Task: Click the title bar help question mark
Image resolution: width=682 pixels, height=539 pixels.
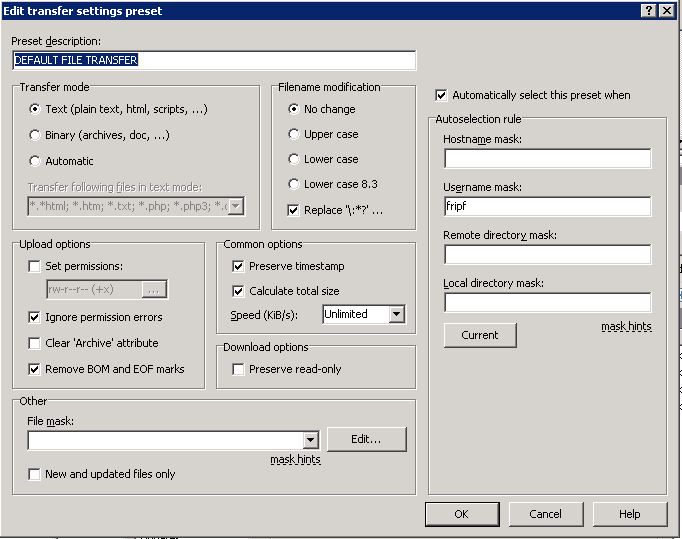Action: coord(648,10)
